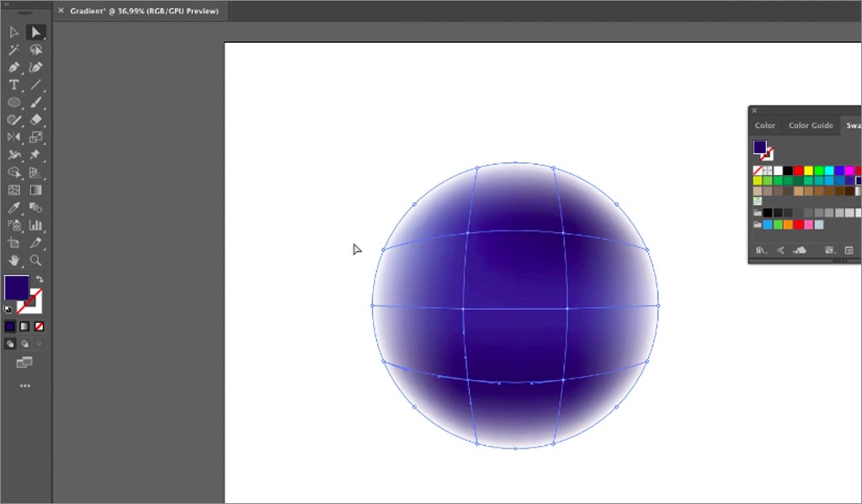Click the New Swatch button

point(849,249)
